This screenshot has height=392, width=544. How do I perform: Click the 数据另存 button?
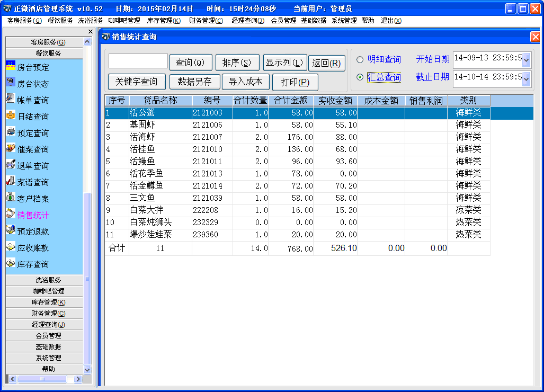[x=194, y=82]
